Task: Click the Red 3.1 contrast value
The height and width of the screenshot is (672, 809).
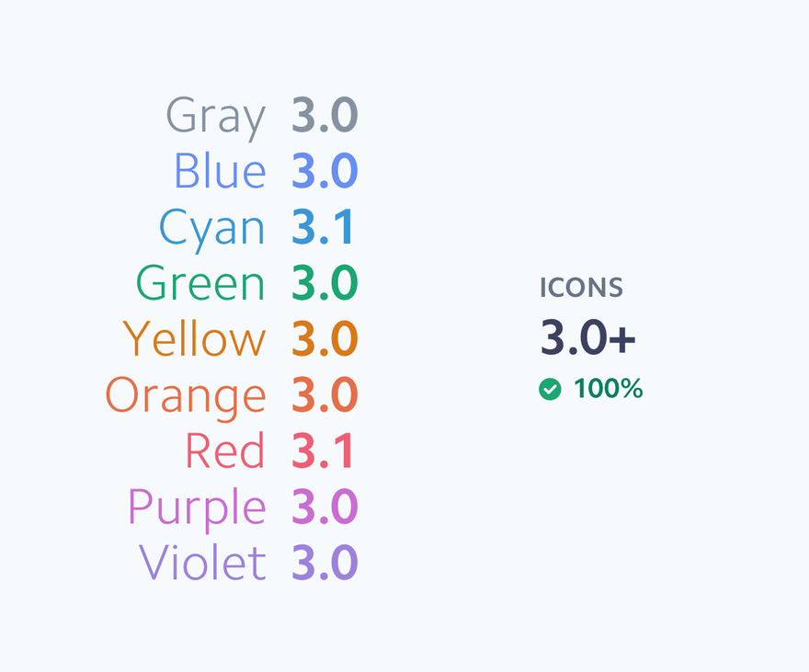Action: click(323, 450)
